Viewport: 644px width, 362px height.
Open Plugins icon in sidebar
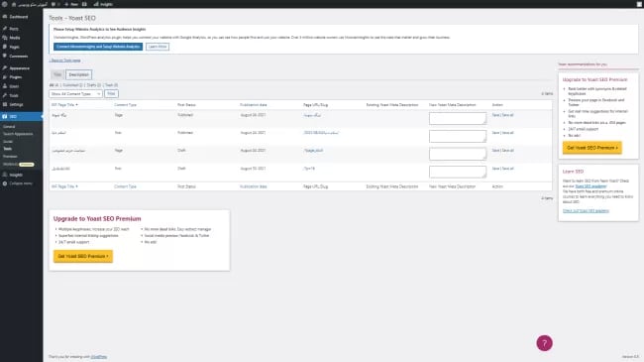pyautogui.click(x=5, y=77)
